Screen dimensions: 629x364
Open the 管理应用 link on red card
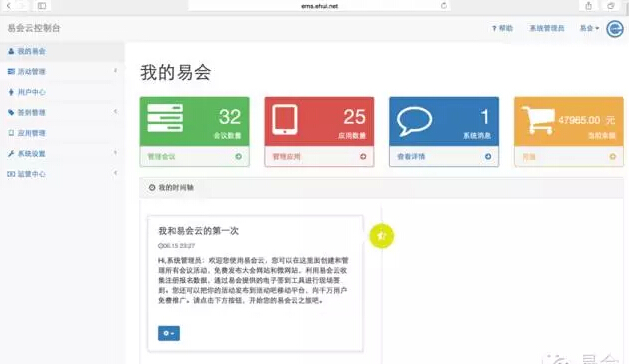click(286, 157)
